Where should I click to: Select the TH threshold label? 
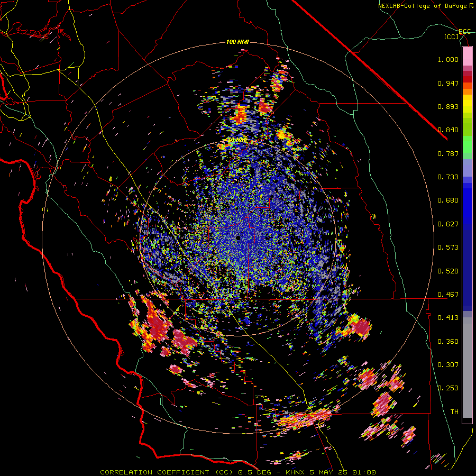(454, 412)
